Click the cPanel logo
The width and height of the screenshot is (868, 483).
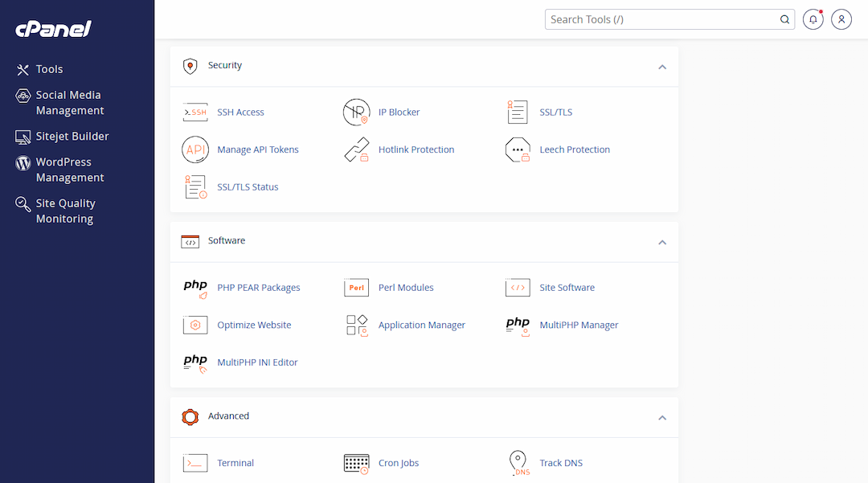pos(53,29)
